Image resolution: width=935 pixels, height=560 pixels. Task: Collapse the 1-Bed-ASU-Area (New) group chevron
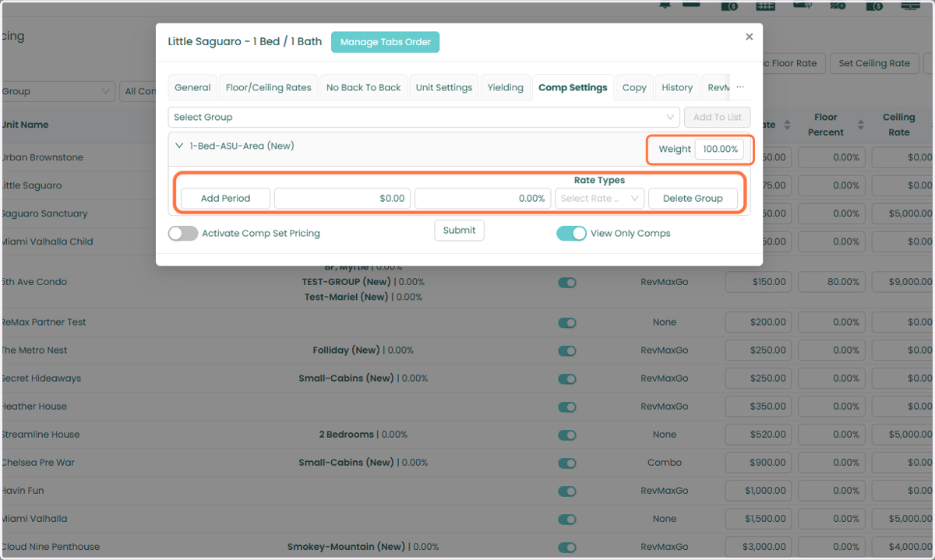pos(179,146)
